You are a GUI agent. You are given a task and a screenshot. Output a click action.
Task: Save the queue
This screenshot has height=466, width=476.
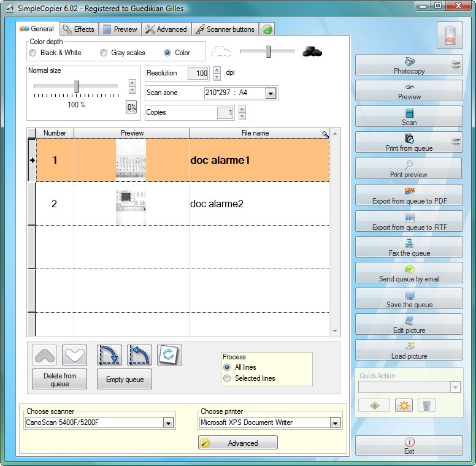409,299
